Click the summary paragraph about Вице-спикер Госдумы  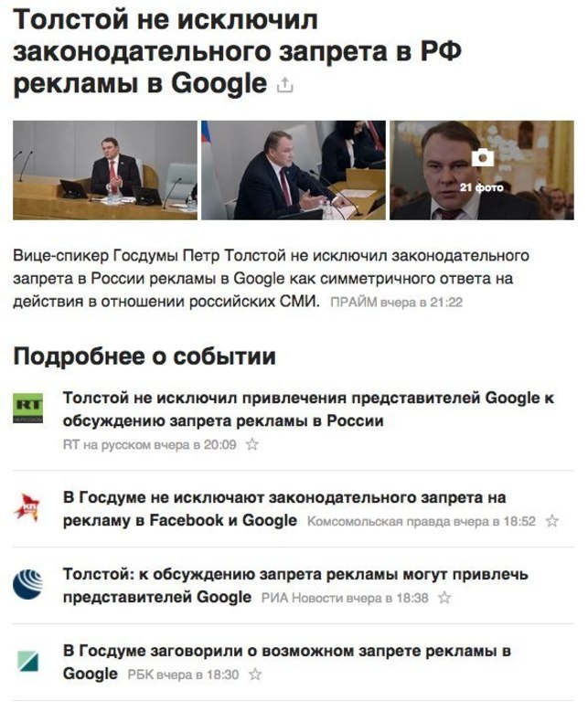[271, 279]
